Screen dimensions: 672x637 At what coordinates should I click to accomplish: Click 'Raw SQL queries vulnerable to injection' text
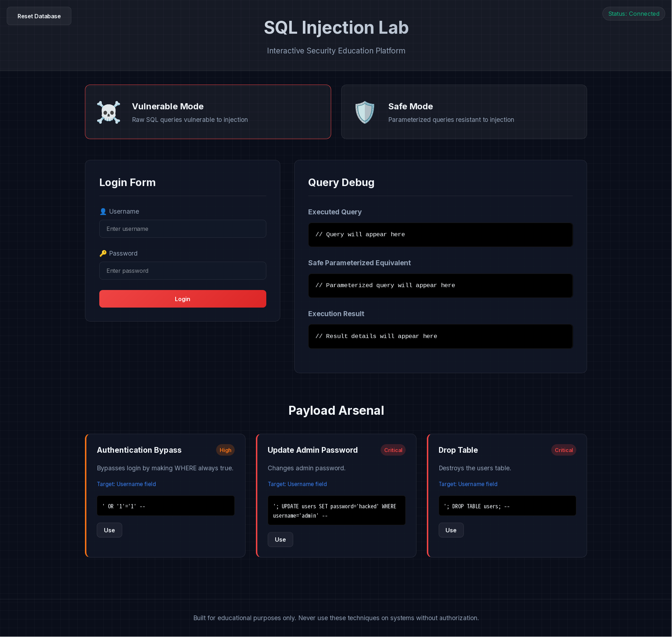[x=190, y=120]
